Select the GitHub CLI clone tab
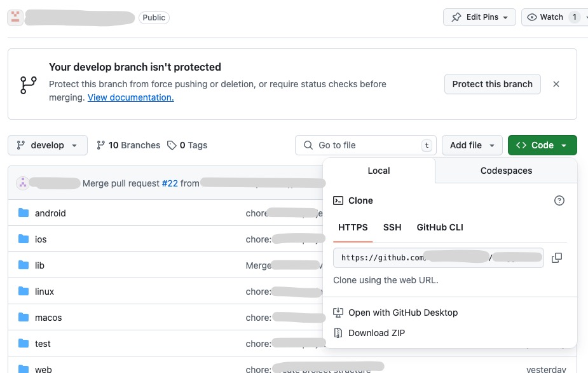 pyautogui.click(x=440, y=227)
